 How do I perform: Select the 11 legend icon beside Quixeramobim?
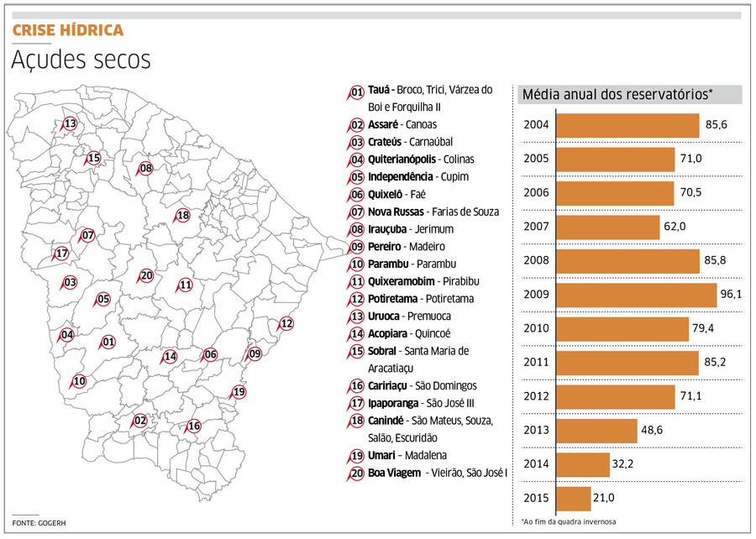point(356,281)
